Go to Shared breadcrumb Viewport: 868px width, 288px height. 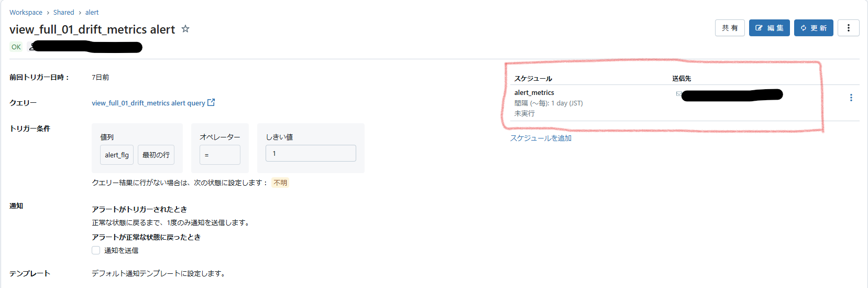[63, 12]
